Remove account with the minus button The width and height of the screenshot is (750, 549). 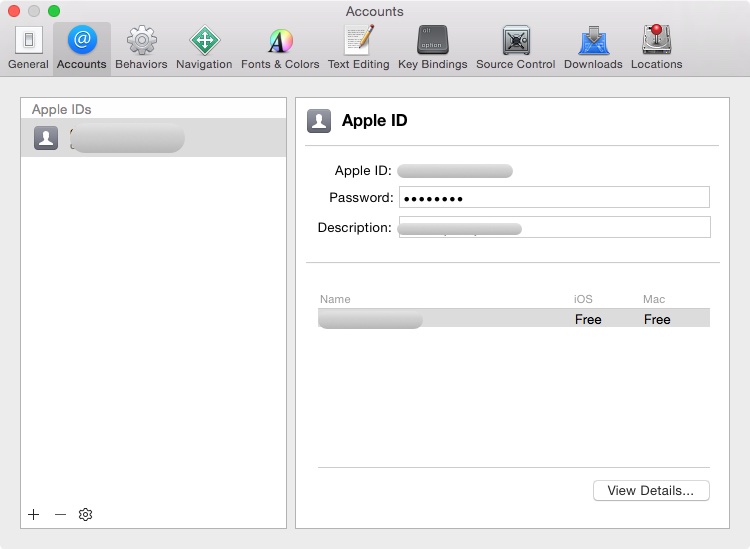(60, 514)
